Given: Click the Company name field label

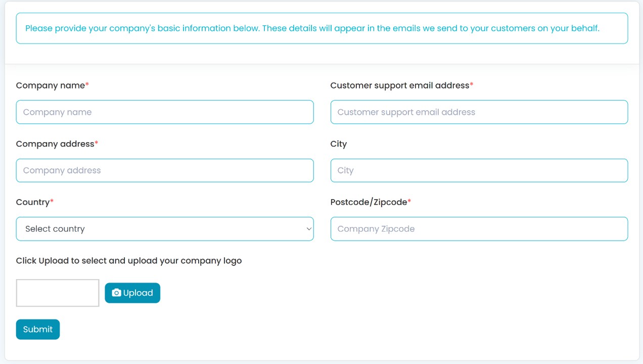Looking at the screenshot, I should 50,85.
